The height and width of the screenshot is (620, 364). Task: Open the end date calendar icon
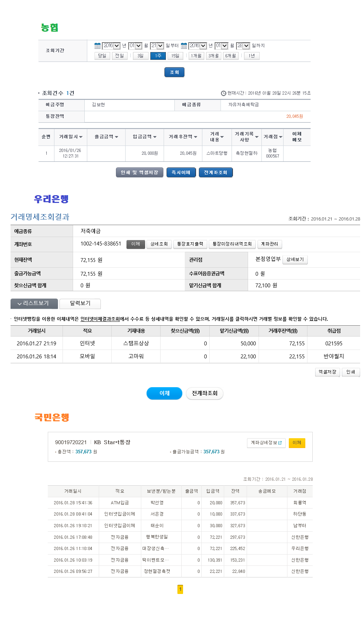coord(184,46)
